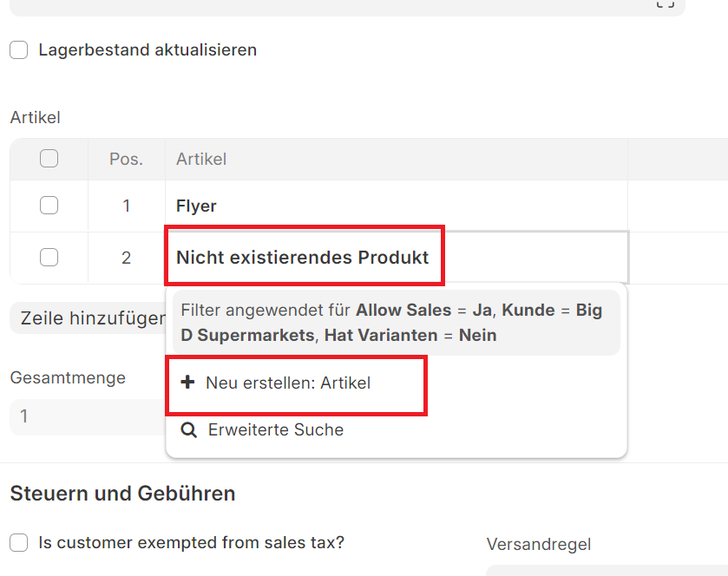Image resolution: width=728 pixels, height=576 pixels.
Task: Click position number 2 in the table
Action: (126, 258)
